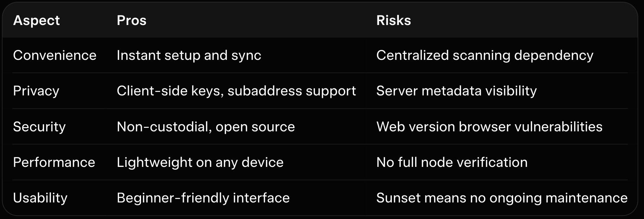
Task: Click 'Lightweight on any device' cell
Action: [200, 162]
